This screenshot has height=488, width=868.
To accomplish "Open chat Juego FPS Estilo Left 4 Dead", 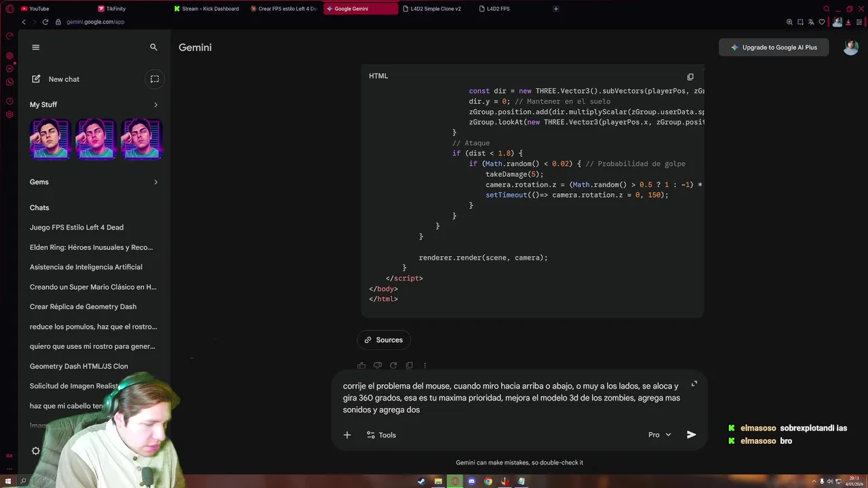I will pyautogui.click(x=77, y=228).
